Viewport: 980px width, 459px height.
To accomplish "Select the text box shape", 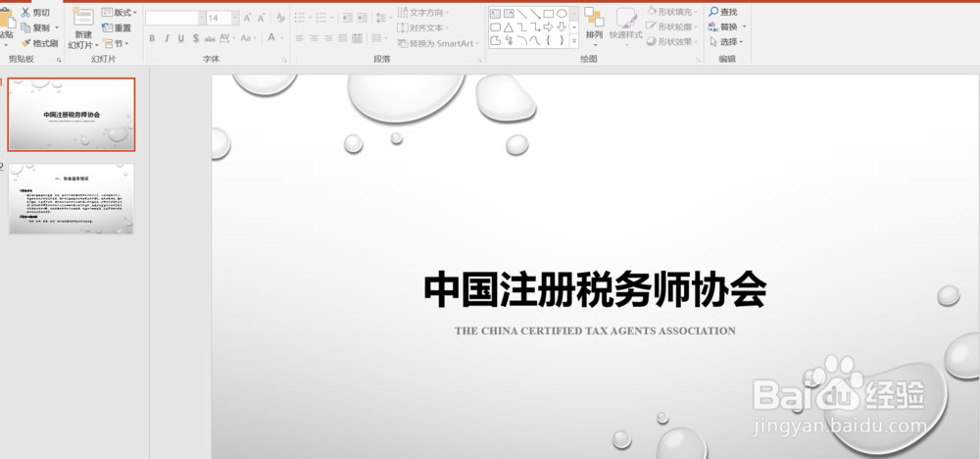I will click(495, 13).
